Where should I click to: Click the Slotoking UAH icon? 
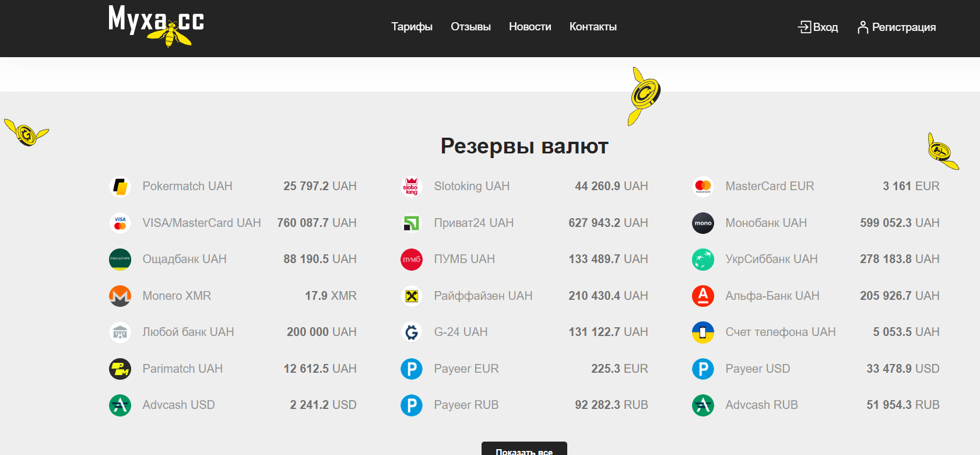click(x=412, y=187)
